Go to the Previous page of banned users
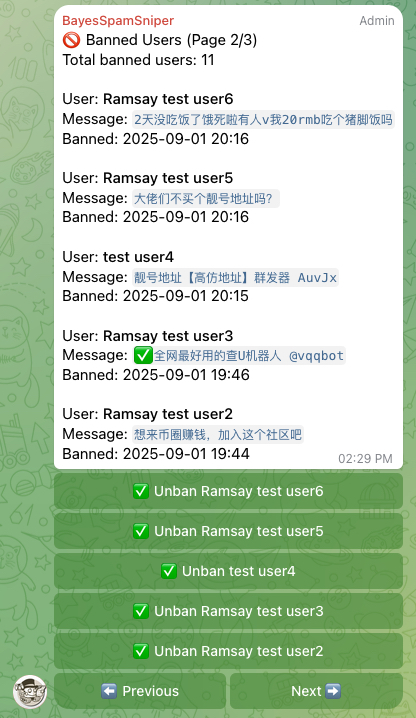This screenshot has width=416, height=718. point(140,691)
